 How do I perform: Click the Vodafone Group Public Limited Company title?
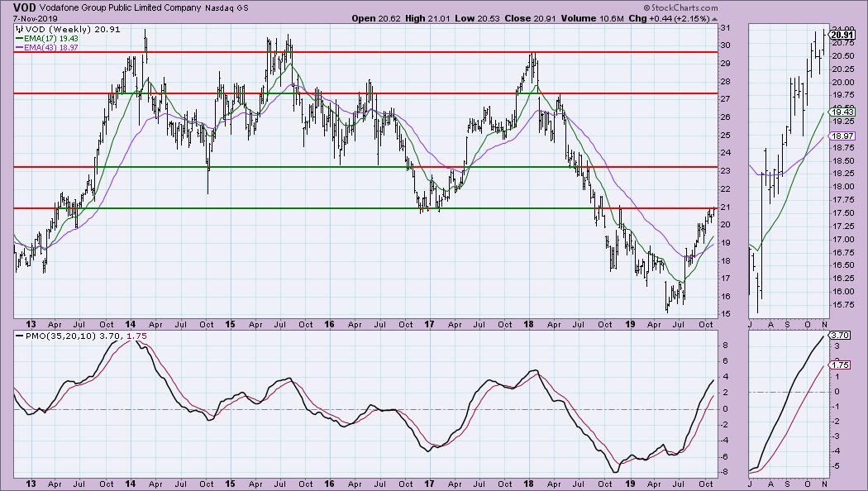120,8
